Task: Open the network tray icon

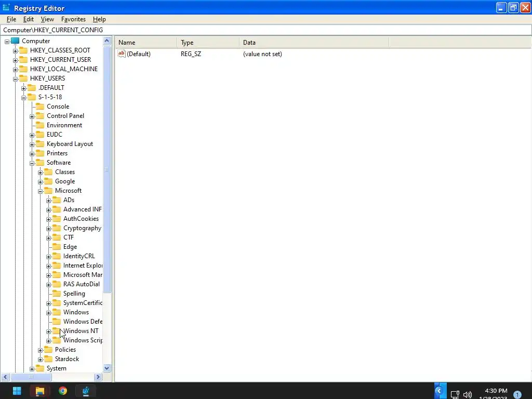Action: pyautogui.click(x=455, y=395)
